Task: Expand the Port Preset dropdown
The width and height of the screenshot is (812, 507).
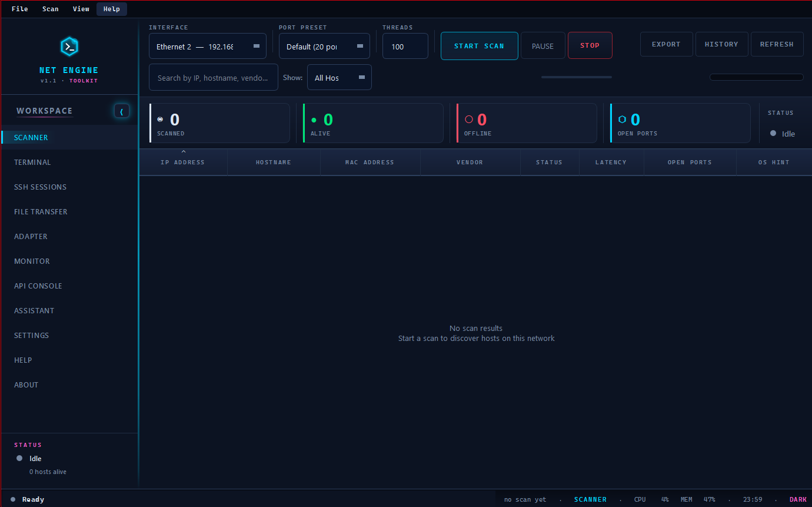Action: point(324,46)
